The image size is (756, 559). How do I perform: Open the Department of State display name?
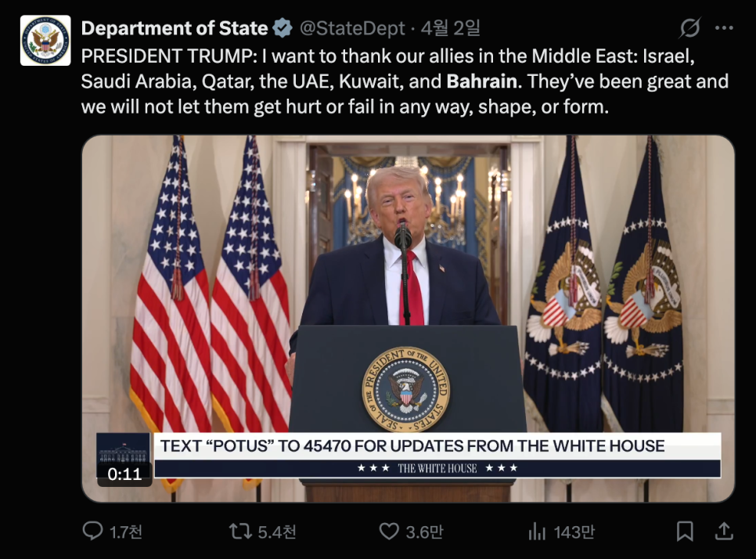(174, 29)
